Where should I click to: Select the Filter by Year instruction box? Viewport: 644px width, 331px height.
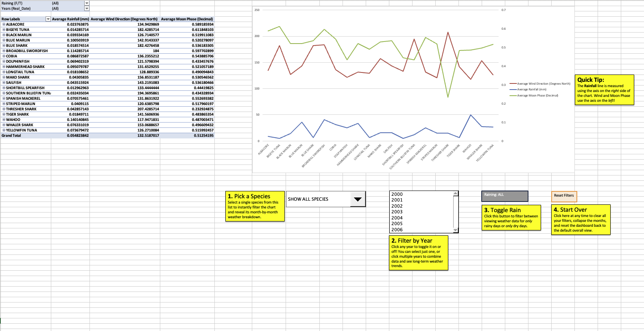[x=419, y=253]
